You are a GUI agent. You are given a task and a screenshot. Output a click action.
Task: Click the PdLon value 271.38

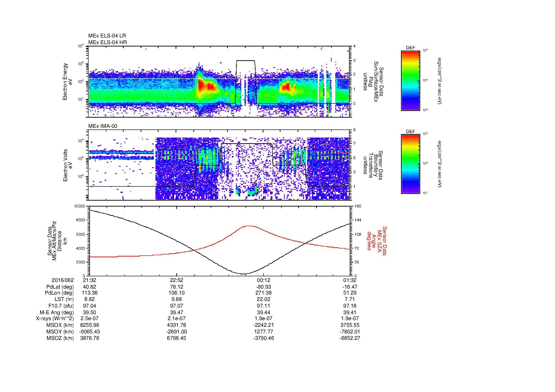263,293
